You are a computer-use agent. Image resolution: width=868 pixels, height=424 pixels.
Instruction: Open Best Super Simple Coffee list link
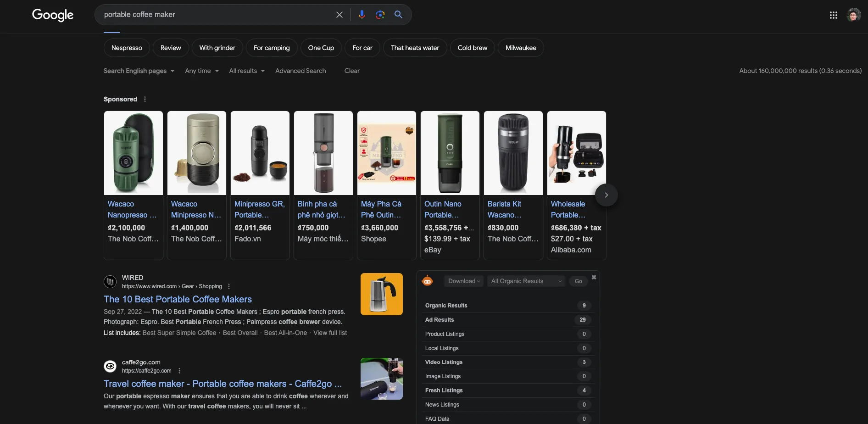coord(179,333)
